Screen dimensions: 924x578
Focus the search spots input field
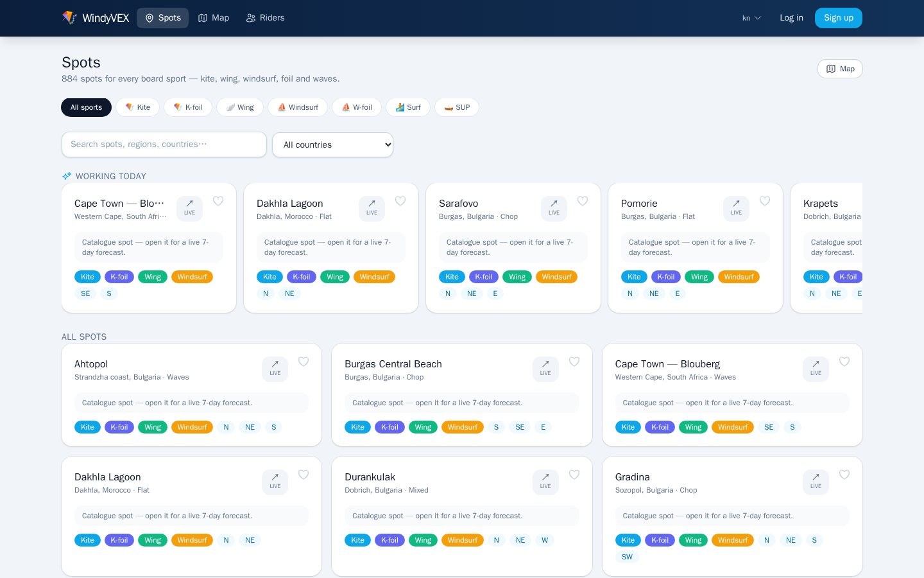164,144
